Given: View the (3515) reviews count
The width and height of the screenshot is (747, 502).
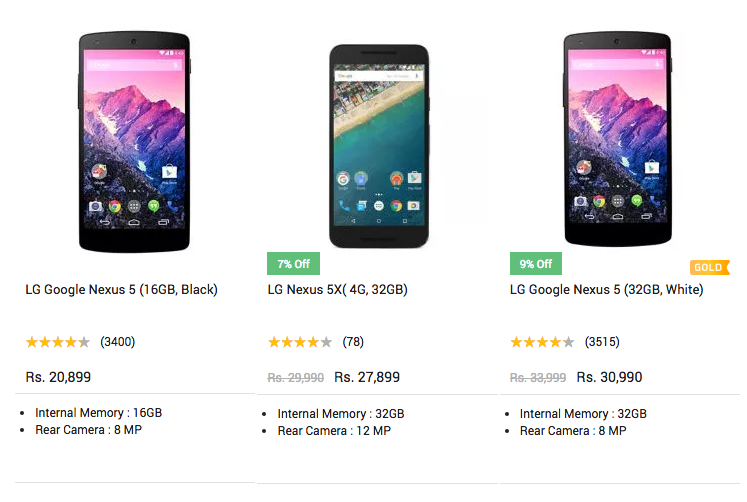Looking at the screenshot, I should point(602,342).
